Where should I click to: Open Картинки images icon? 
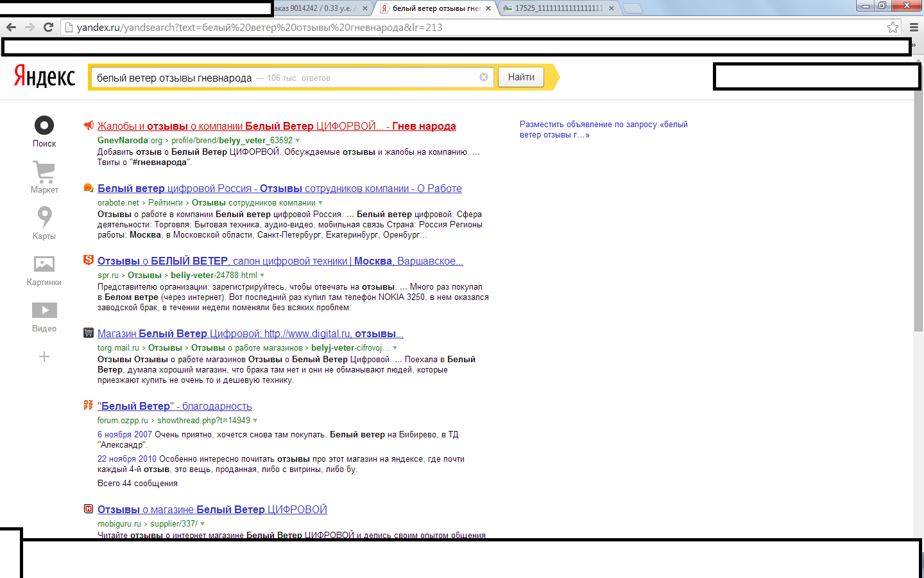coord(44,264)
